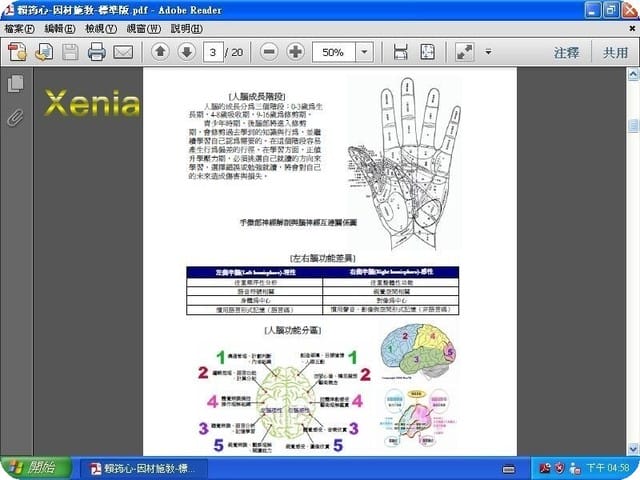Click the red security shield tray icon
Screen dimensions: 640x480
coord(560,468)
